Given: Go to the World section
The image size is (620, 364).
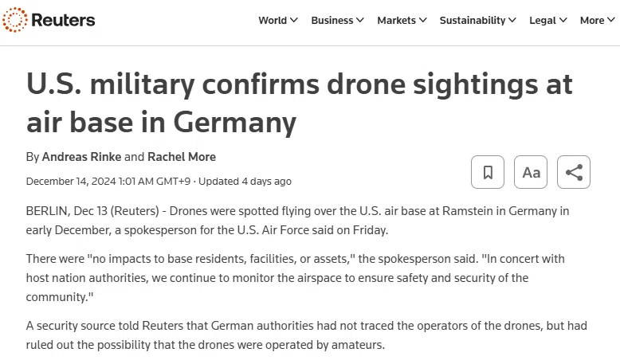Looking at the screenshot, I should pyautogui.click(x=273, y=20).
